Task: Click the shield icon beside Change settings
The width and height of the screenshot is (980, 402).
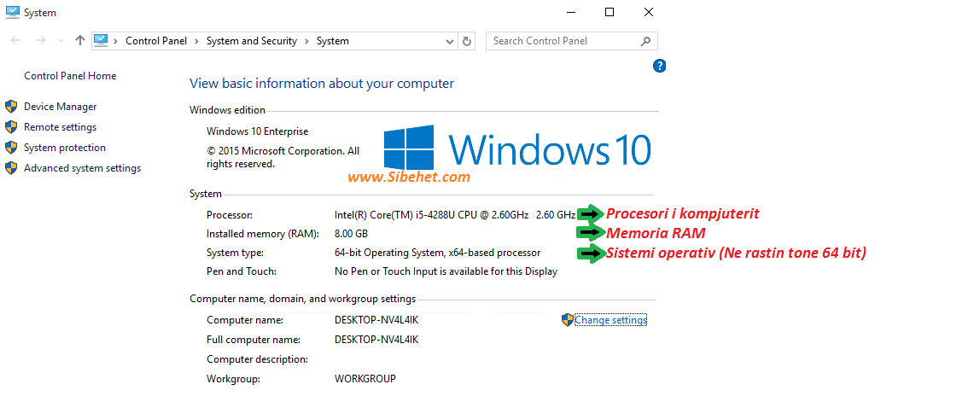Action: coord(568,320)
